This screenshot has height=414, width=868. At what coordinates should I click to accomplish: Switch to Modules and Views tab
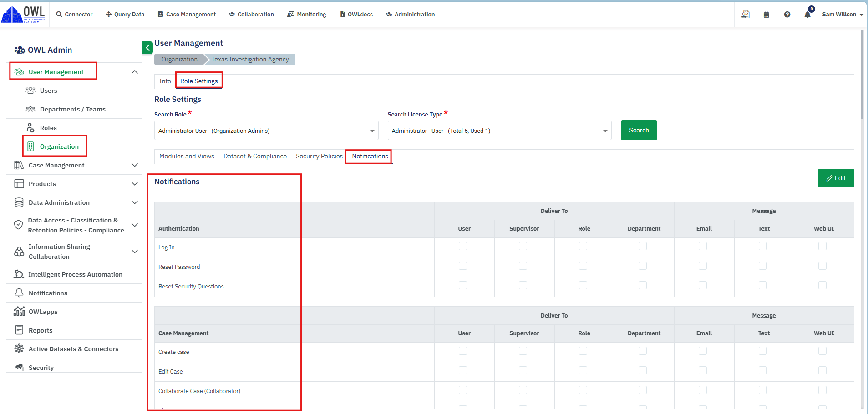[x=187, y=156]
